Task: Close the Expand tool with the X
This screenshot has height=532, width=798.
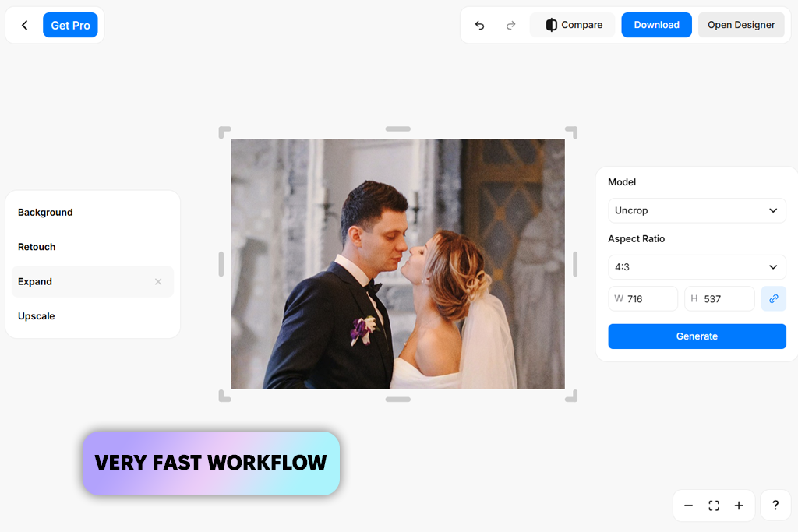Action: [158, 281]
